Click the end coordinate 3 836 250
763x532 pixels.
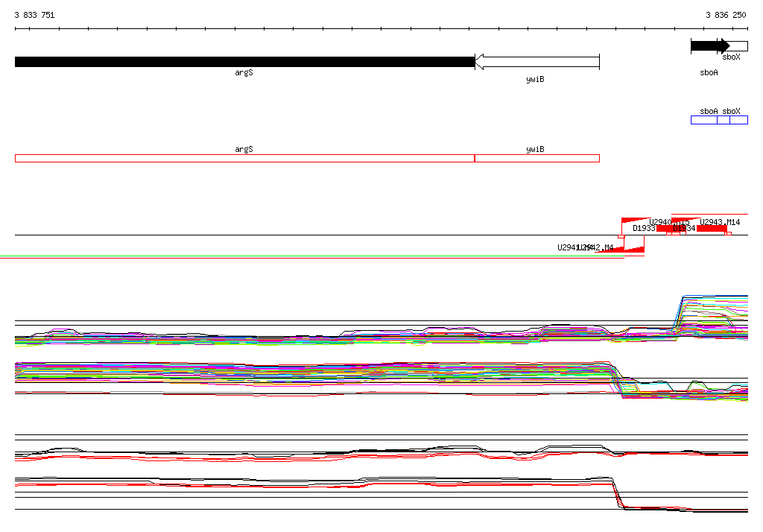(726, 15)
